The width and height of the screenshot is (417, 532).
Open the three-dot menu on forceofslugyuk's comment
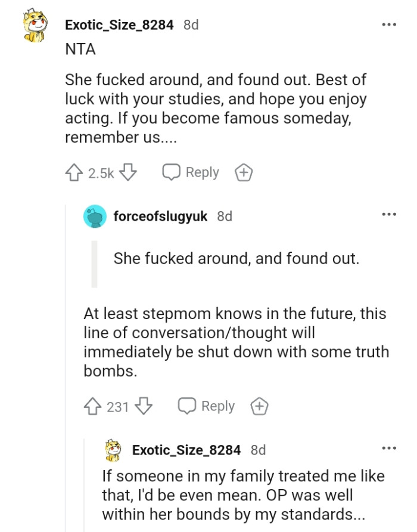point(389,215)
